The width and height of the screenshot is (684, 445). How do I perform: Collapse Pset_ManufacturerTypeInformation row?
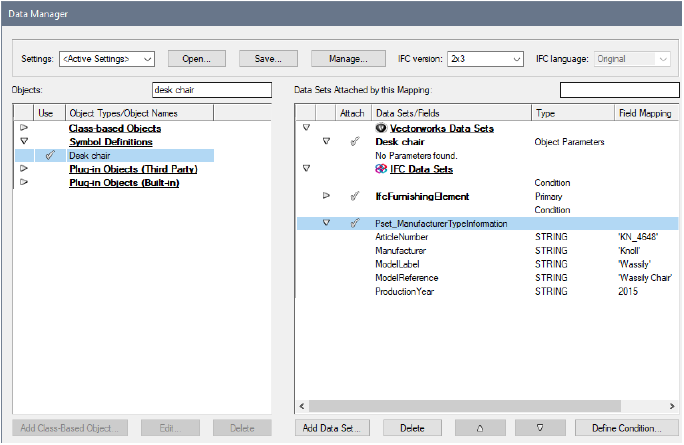326,223
